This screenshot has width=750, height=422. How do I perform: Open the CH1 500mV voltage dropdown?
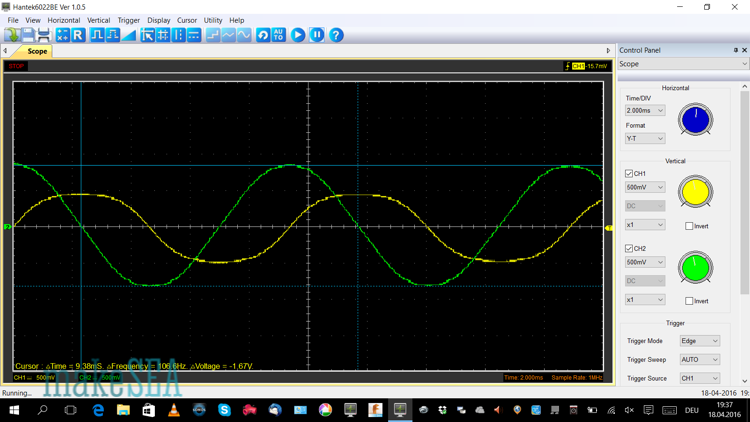click(x=645, y=188)
